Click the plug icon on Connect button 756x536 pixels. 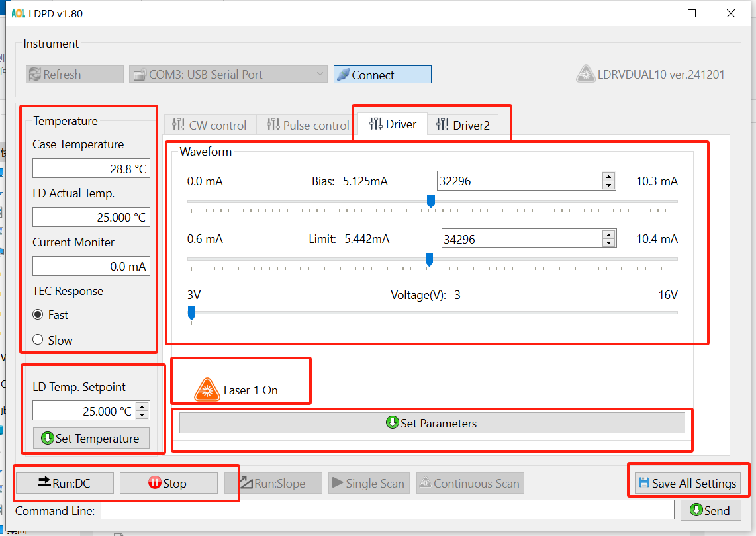coord(343,75)
